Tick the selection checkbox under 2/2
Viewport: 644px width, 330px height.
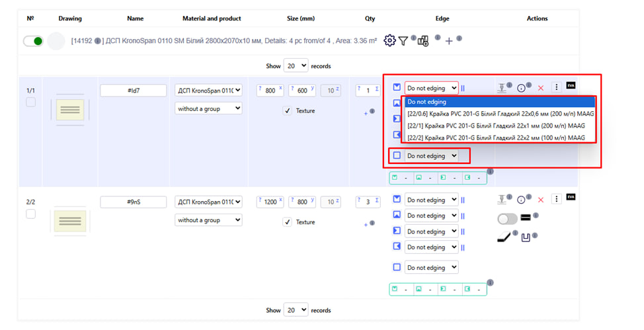point(30,214)
